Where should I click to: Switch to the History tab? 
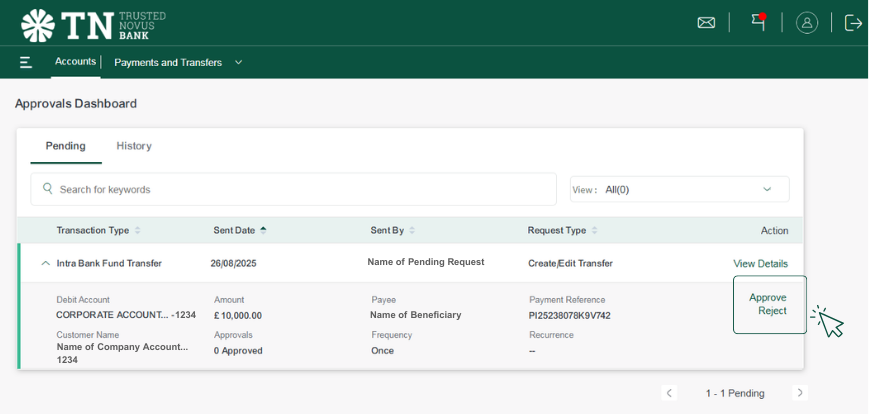[x=134, y=146]
